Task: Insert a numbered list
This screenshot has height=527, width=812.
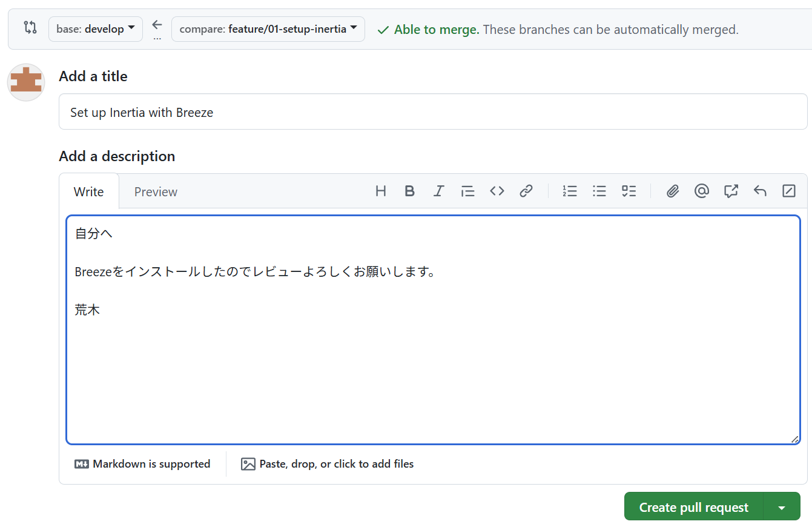Action: [x=570, y=191]
